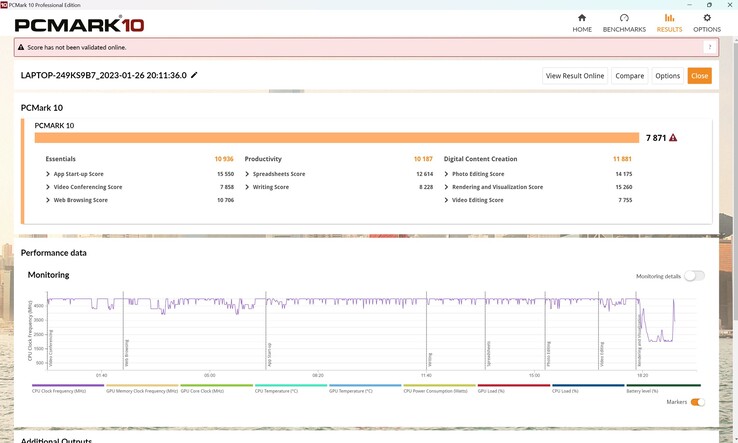Restore the PCMark 10 window size
This screenshot has width=738, height=443.
click(709, 5)
